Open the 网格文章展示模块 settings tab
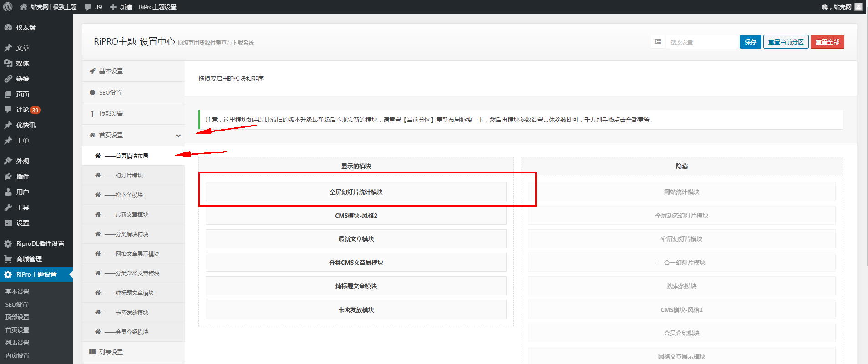 click(133, 253)
